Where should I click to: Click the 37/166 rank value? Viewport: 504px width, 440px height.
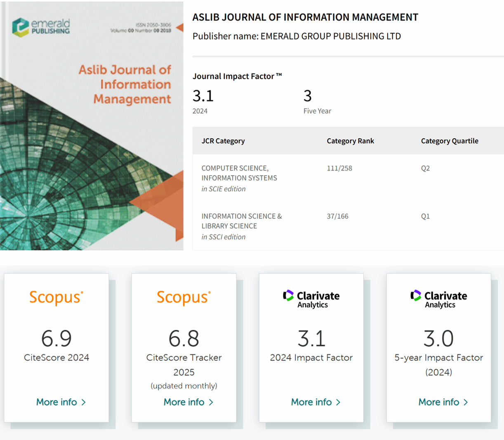pyautogui.click(x=337, y=216)
